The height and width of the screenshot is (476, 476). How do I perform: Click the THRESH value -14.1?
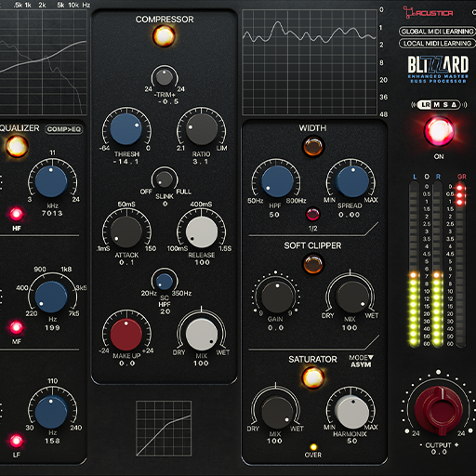coord(126,162)
